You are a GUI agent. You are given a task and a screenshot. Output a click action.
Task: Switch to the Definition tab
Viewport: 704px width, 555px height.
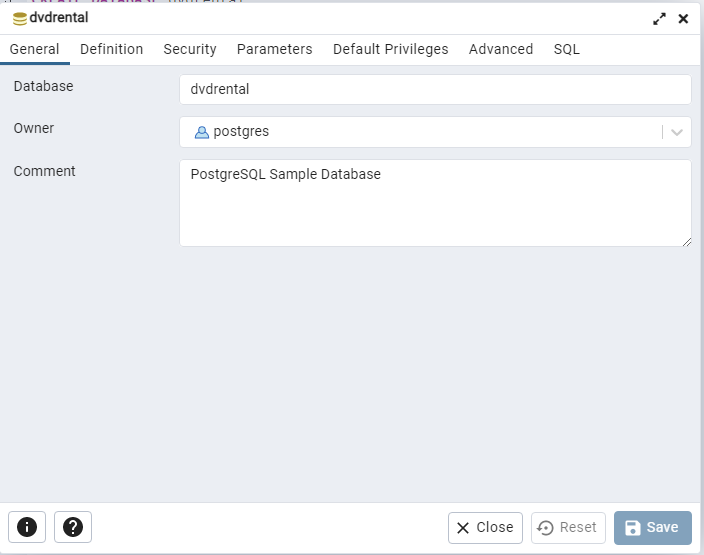click(x=111, y=49)
